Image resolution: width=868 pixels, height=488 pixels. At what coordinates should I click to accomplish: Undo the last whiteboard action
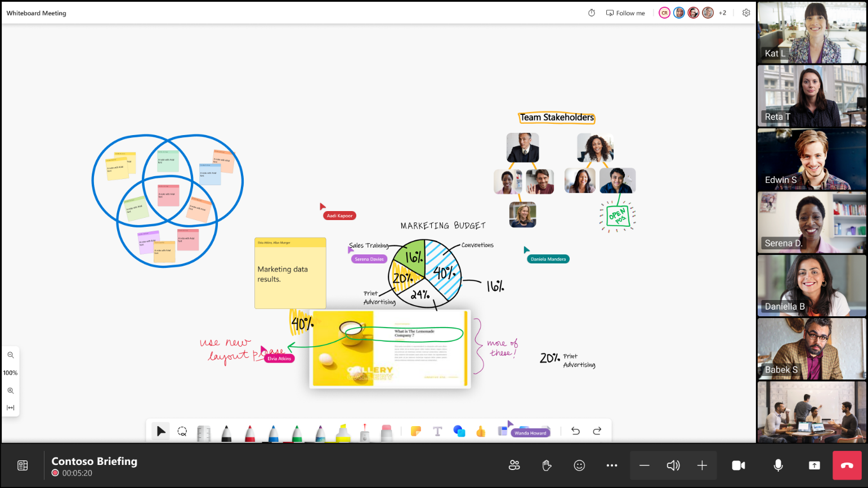576,431
